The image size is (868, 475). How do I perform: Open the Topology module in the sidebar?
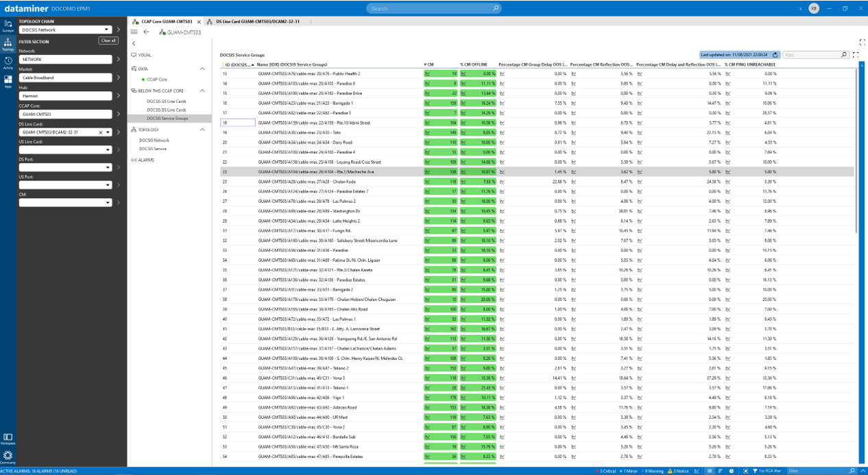click(x=8, y=44)
